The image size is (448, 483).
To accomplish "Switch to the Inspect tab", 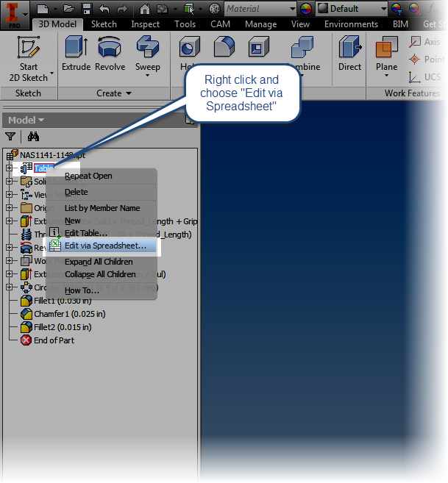I will [x=145, y=24].
